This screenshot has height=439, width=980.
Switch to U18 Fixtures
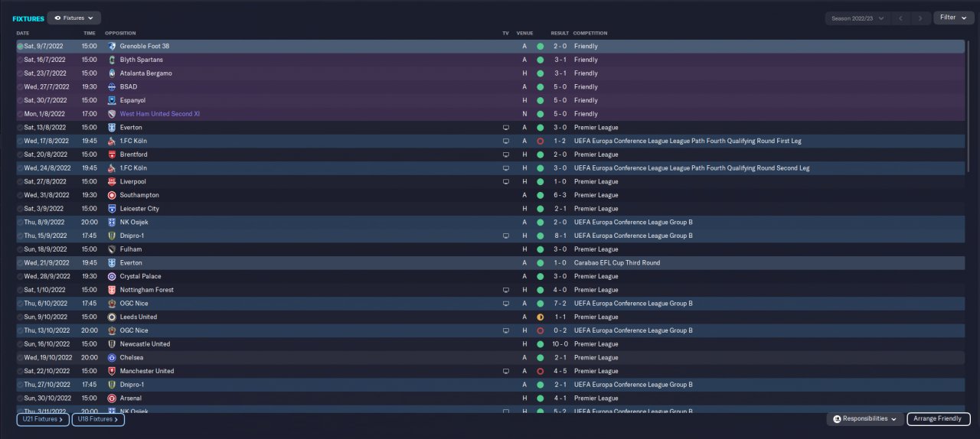(98, 419)
